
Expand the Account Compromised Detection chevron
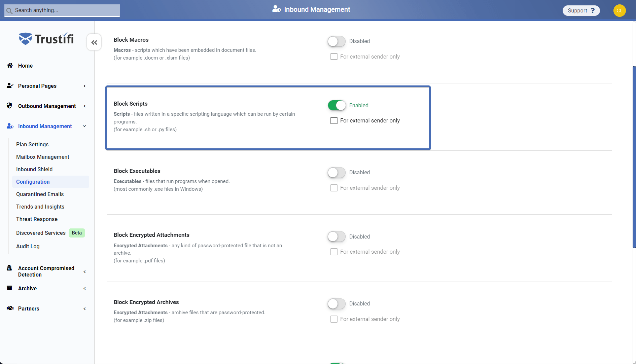tap(84, 271)
